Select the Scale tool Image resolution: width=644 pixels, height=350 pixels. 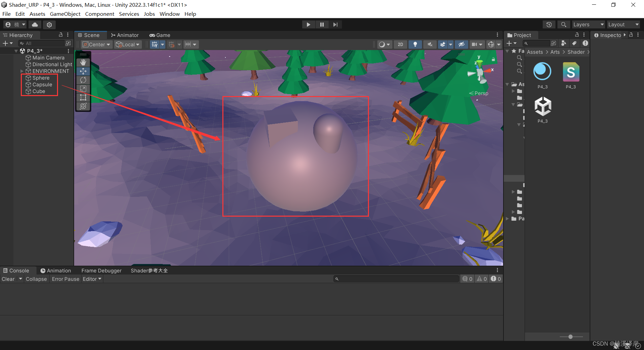point(83,89)
